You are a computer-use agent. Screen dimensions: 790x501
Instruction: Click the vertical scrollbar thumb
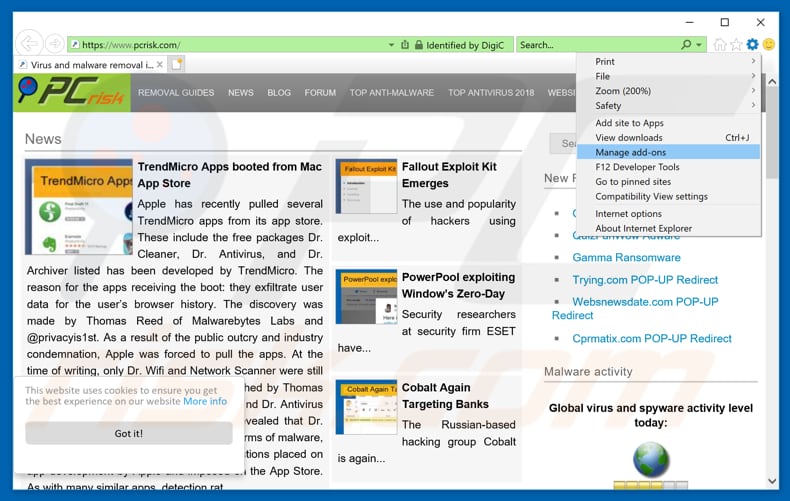tap(772, 132)
